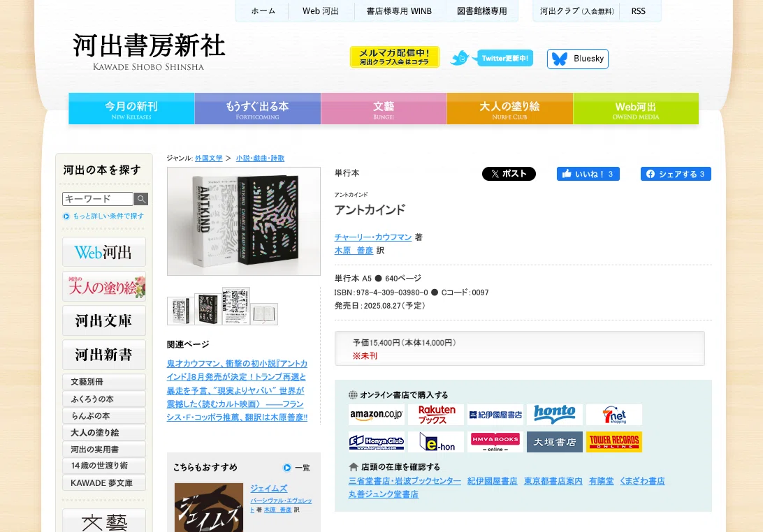
Task: Select the black cover book thumbnail
Action: coord(208,309)
